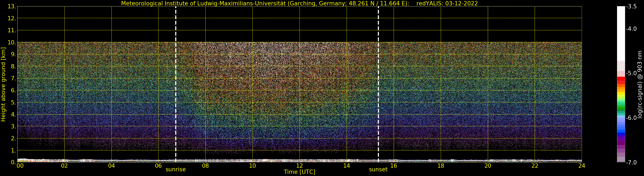Screen dimensions: 644x176
Task: Click the '7.' height tick label
Action: click(x=13, y=78)
